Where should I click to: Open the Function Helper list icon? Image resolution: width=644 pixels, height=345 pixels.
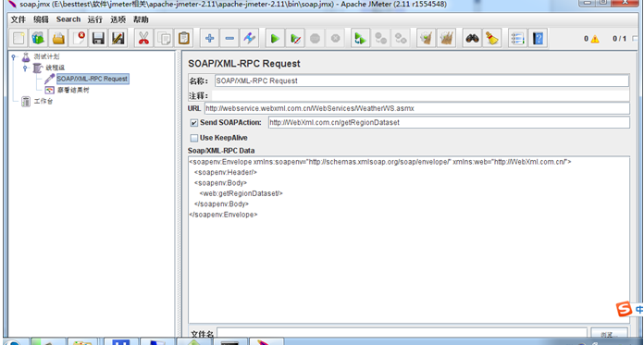517,39
